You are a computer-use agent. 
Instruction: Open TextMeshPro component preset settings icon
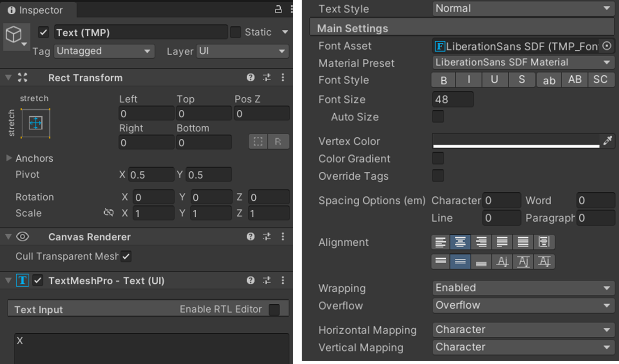tap(267, 281)
